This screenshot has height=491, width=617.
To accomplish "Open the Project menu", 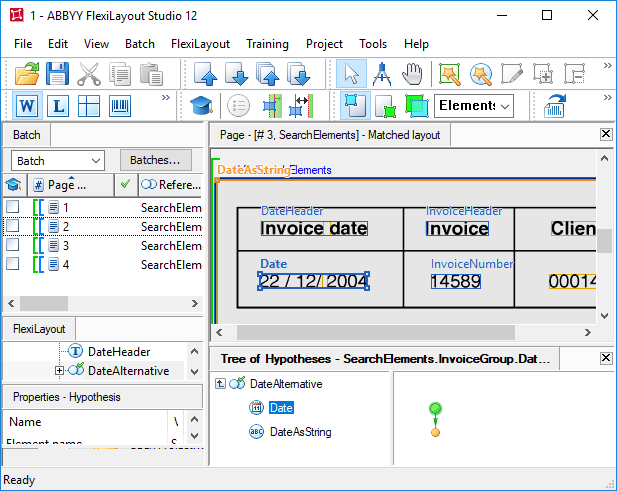I will click(324, 44).
